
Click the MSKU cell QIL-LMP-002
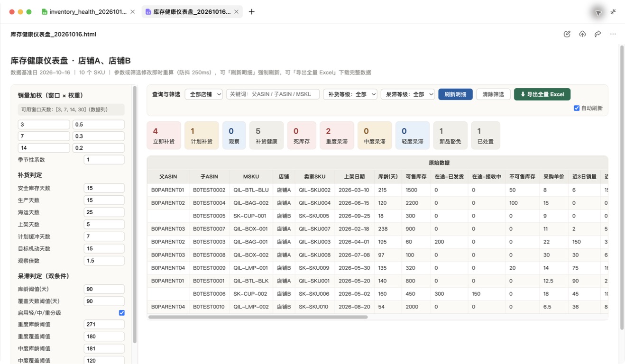tap(251, 307)
